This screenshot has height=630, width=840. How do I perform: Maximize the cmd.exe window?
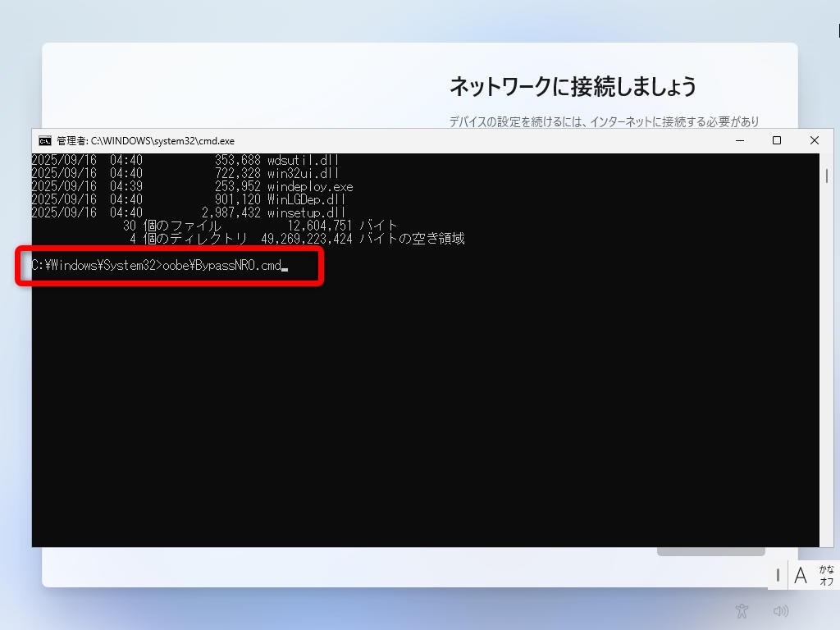click(x=777, y=140)
